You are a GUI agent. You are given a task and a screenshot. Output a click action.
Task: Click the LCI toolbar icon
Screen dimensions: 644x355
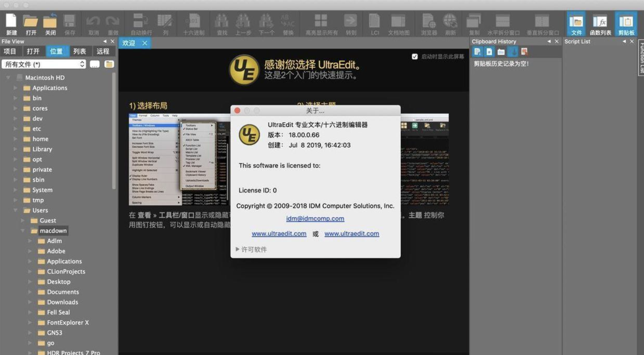[374, 21]
